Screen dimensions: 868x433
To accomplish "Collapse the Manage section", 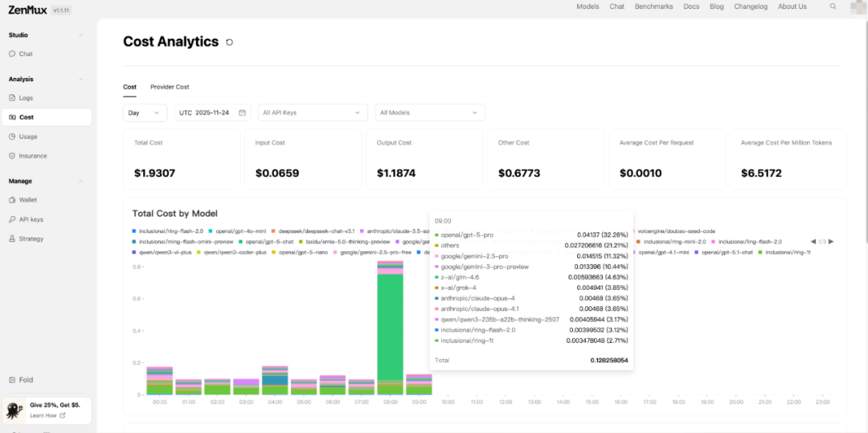I will (x=81, y=182).
